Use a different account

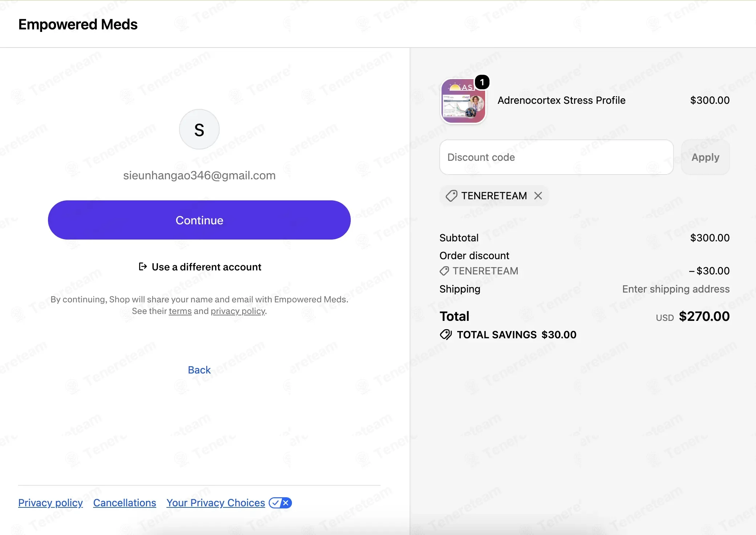[x=200, y=267]
